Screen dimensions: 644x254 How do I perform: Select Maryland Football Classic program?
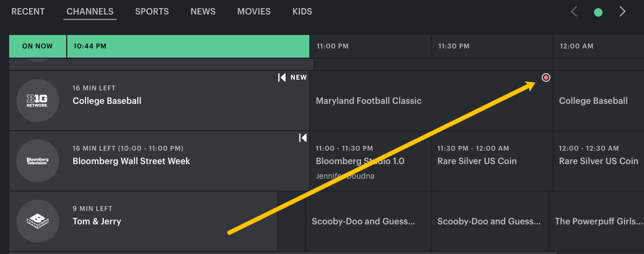(x=369, y=101)
